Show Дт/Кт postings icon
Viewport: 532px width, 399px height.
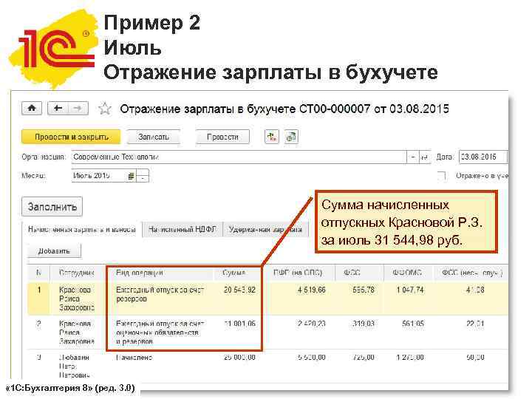pos(271,137)
